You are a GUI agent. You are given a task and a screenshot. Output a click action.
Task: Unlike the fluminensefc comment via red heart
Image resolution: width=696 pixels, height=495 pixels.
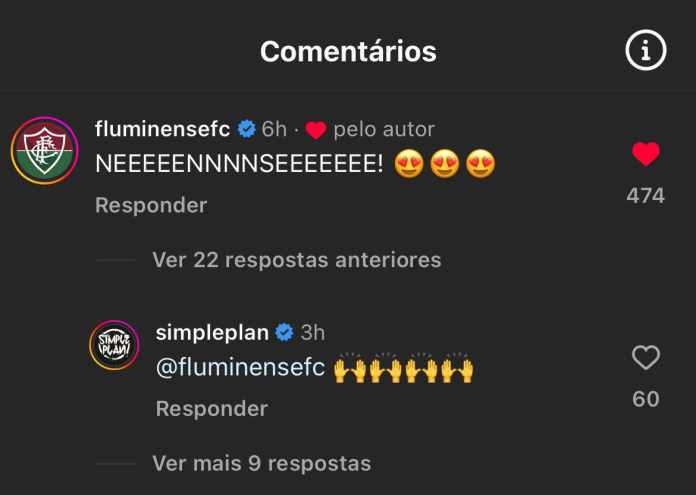pos(646,154)
